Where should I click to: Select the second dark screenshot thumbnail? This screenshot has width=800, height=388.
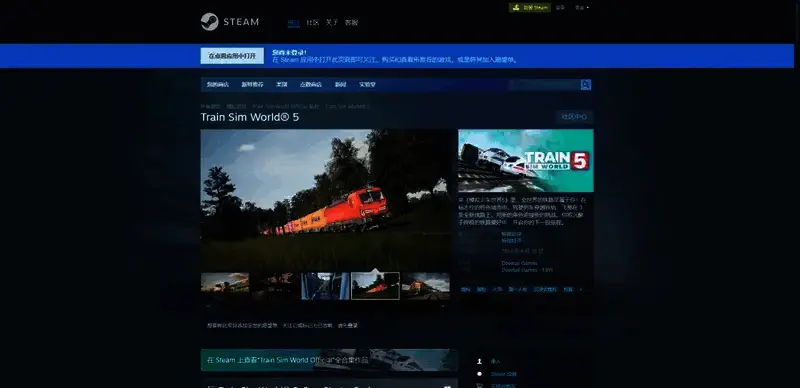(x=275, y=286)
